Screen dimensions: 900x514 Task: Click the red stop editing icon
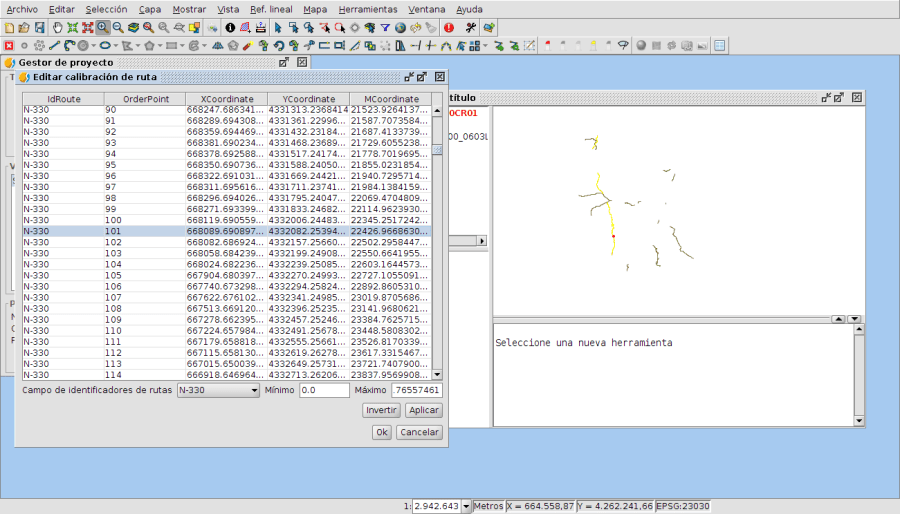coord(9,45)
